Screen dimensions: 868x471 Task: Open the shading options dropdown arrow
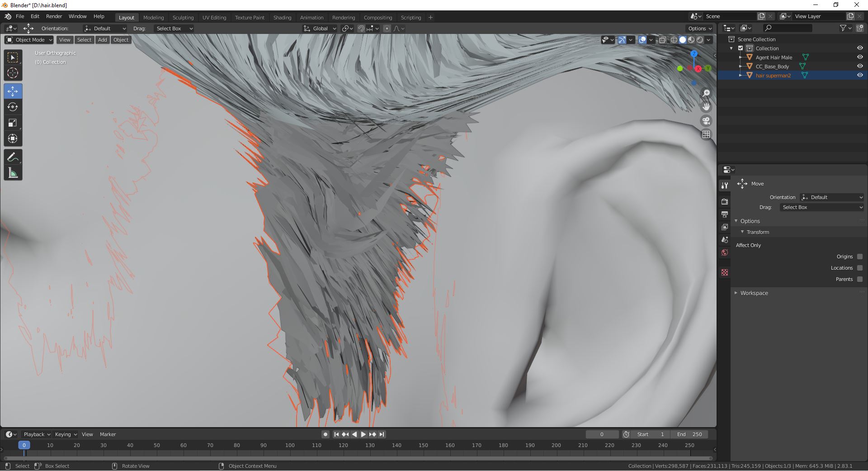tap(708, 40)
